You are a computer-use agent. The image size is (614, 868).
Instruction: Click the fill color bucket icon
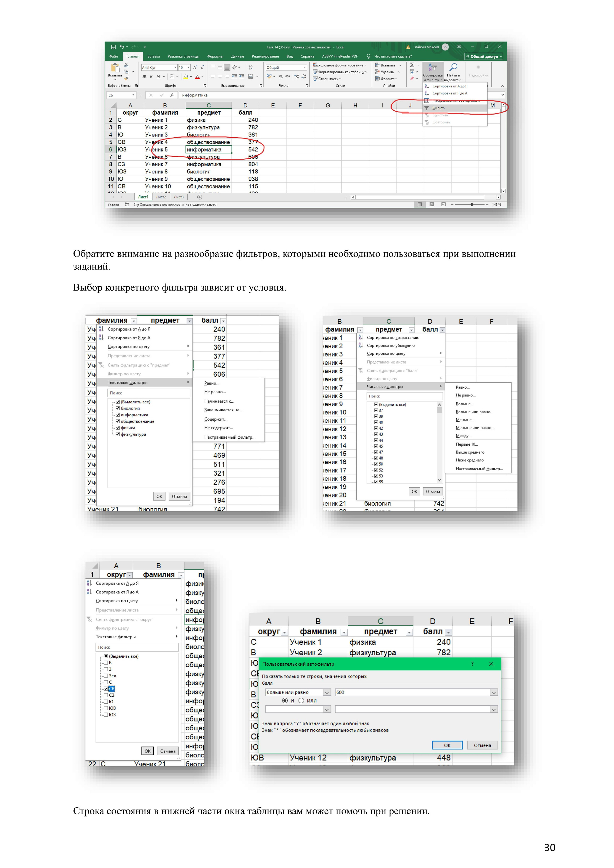tap(186, 76)
